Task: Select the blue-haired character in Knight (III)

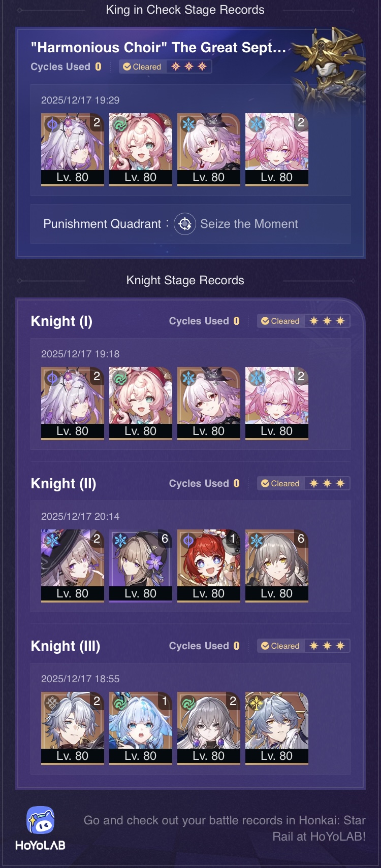Action: point(141,728)
